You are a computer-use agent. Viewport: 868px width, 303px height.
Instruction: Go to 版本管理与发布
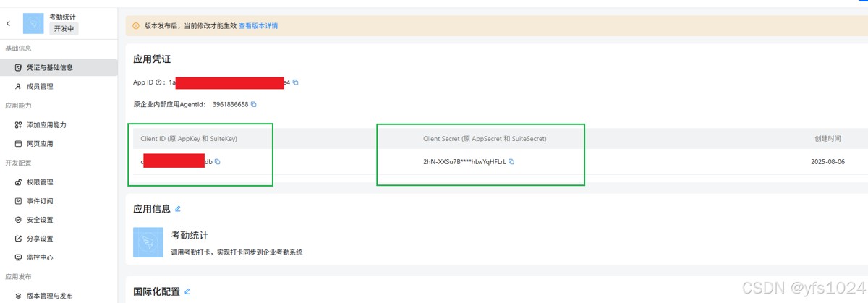[49, 295]
